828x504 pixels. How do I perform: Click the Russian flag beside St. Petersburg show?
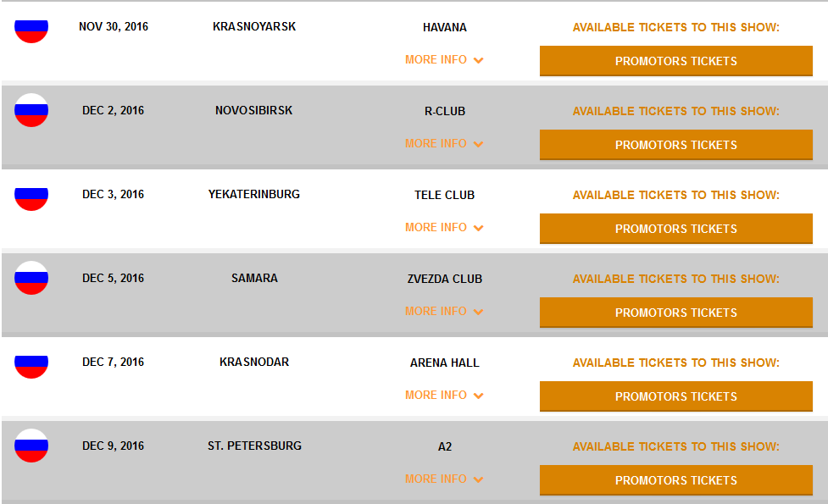pyautogui.click(x=31, y=446)
